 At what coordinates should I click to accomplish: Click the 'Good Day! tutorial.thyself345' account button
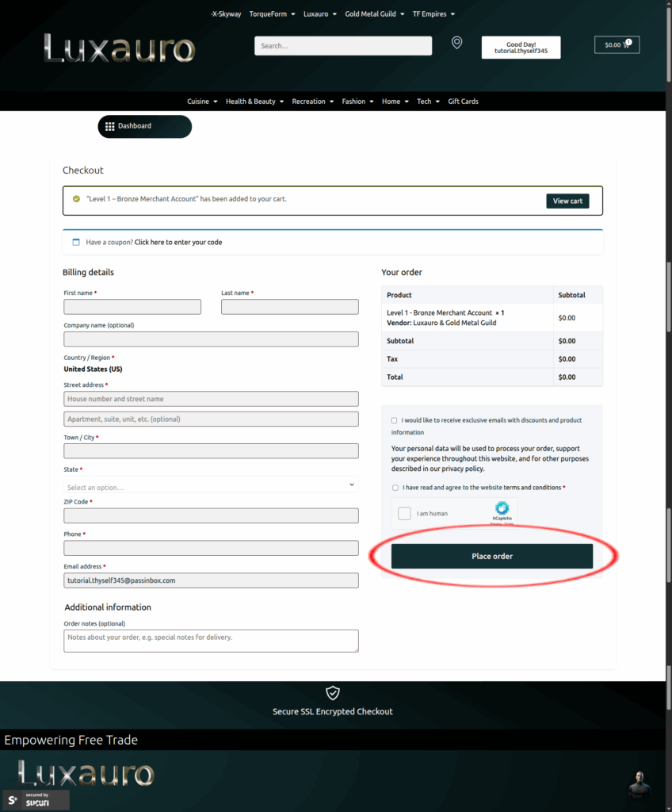(521, 48)
